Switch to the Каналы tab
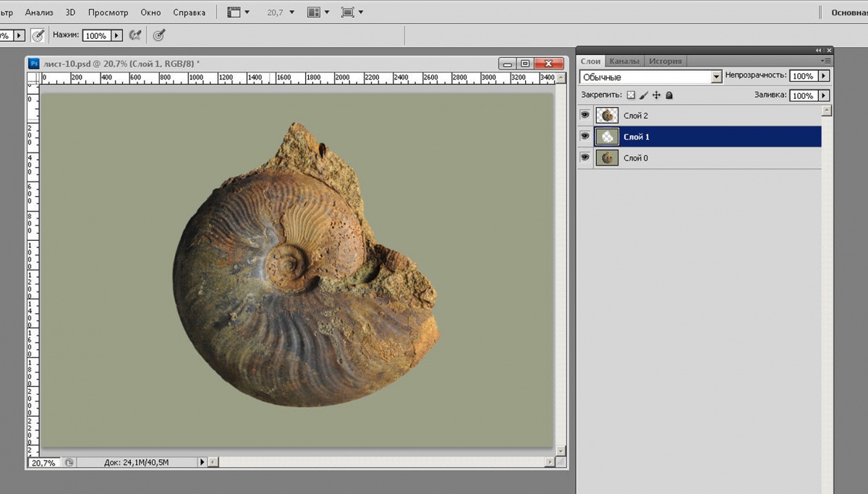Screen dimensions: 868x494 (x=624, y=61)
